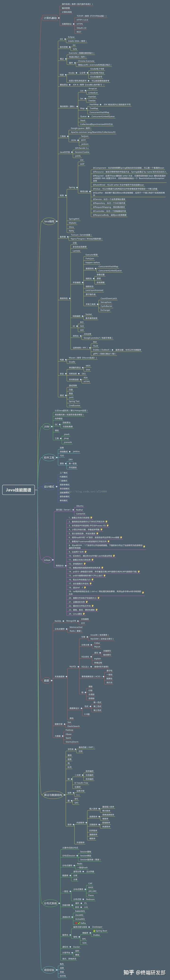Click the Memcached node
Image resolution: width=170 pixels, height=980 pixels.
(x=76, y=627)
